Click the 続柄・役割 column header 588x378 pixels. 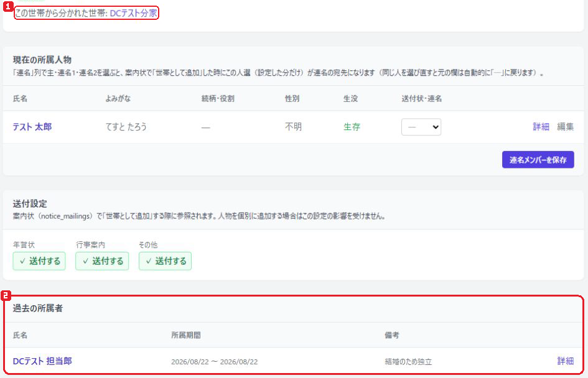click(218, 98)
